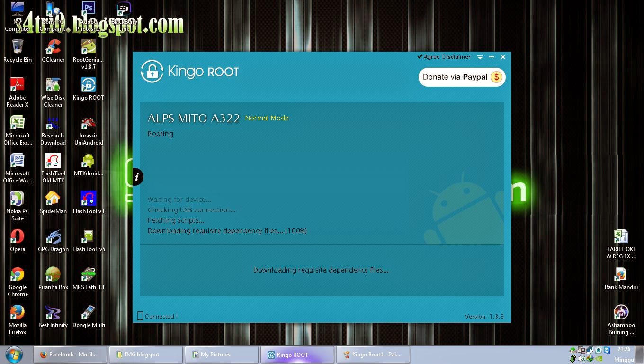This screenshot has width=644, height=364.
Task: Open FlashTool v3 shortcut
Action: (88, 202)
